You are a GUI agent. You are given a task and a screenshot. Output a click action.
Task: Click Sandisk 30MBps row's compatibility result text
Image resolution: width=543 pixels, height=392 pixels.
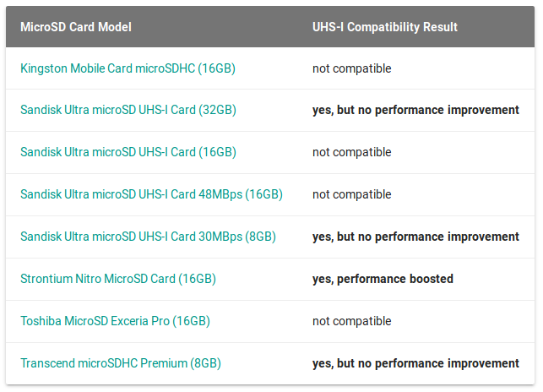tap(415, 237)
